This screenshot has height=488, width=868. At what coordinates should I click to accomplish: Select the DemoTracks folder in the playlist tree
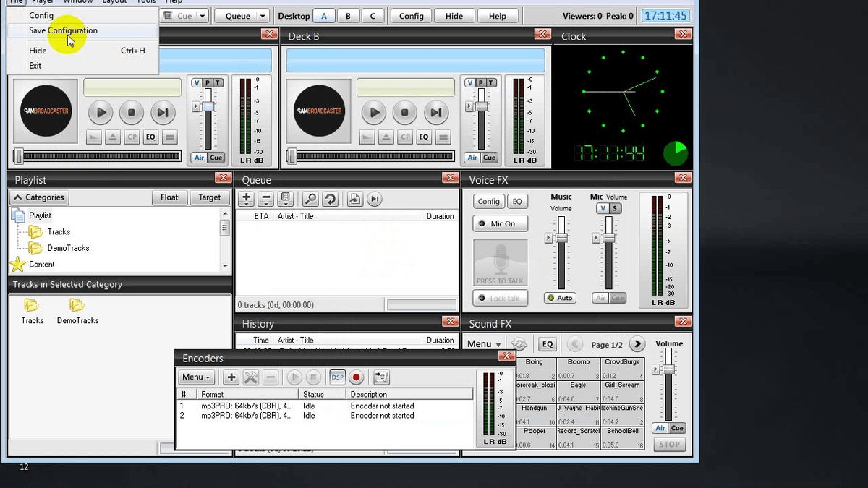tap(68, 248)
